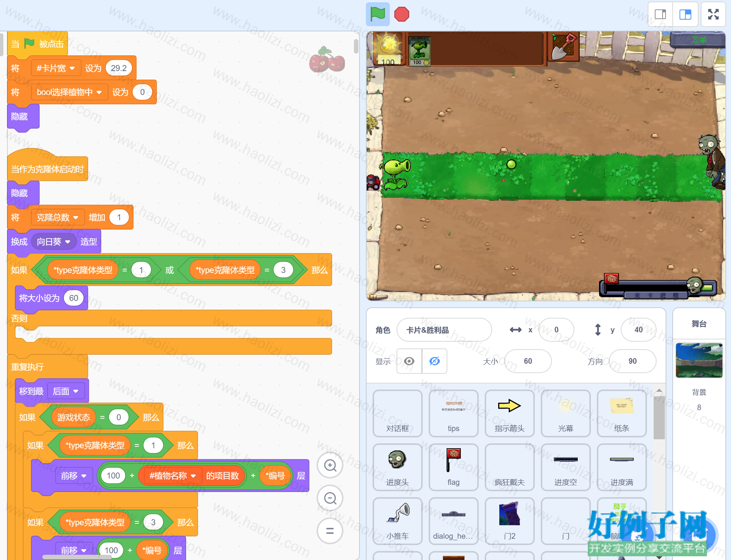Edit the sprite direction field 方向
The height and width of the screenshot is (560, 731).
(x=632, y=361)
